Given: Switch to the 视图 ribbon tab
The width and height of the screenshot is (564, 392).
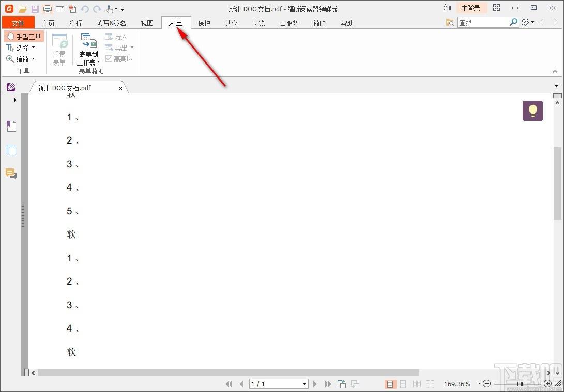Looking at the screenshot, I should click(147, 23).
